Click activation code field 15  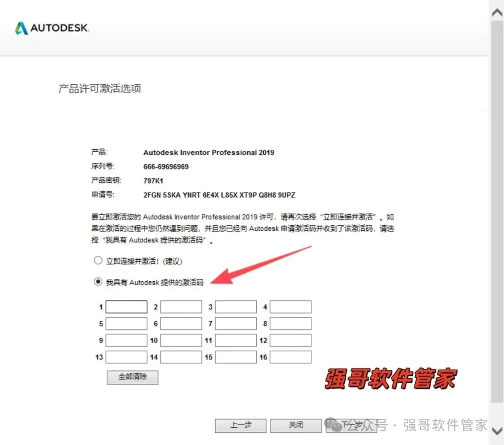[x=236, y=357]
